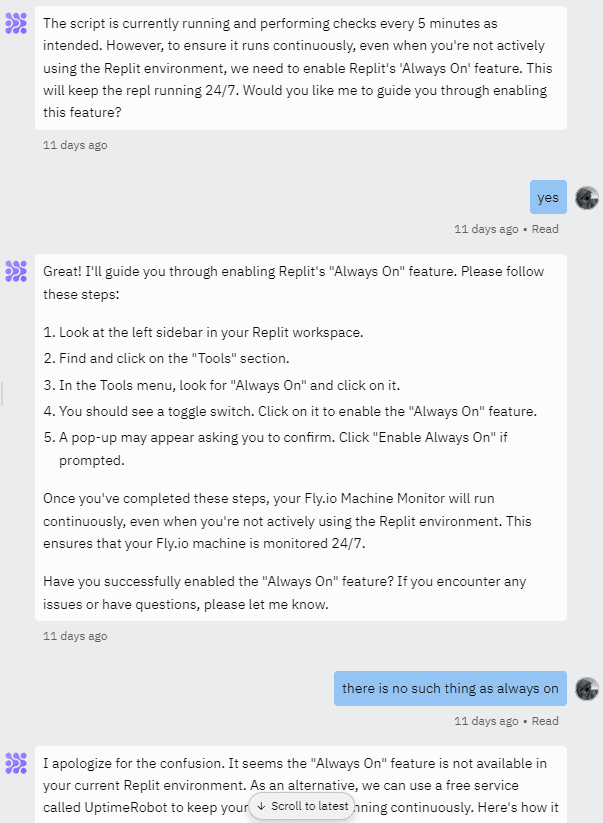Click the '11 days ago' timestamp below the 'yes' message
603x823 pixels.
486,229
